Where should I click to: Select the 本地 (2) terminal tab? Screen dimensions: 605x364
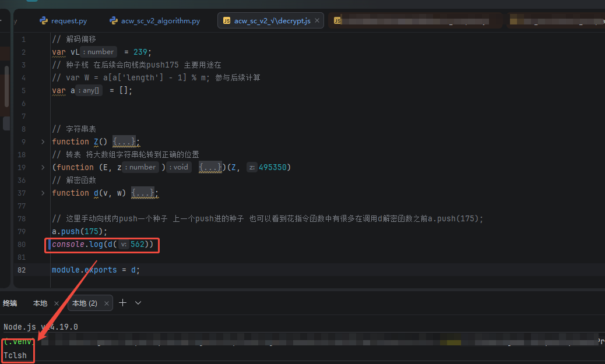point(85,303)
